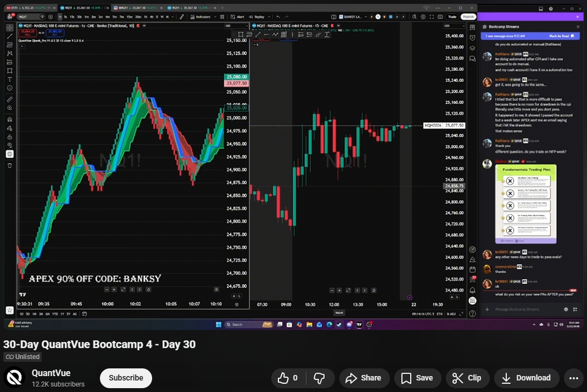Select the magnet mode tool
The width and height of the screenshot is (587, 392).
coord(10,120)
